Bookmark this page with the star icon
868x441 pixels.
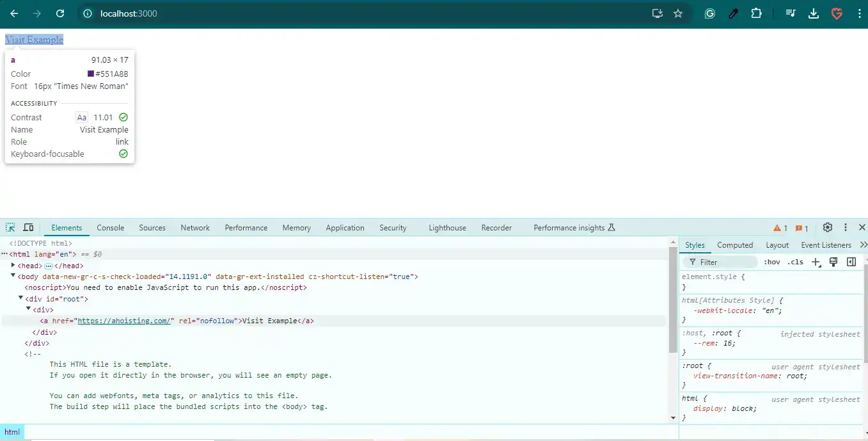coord(678,13)
